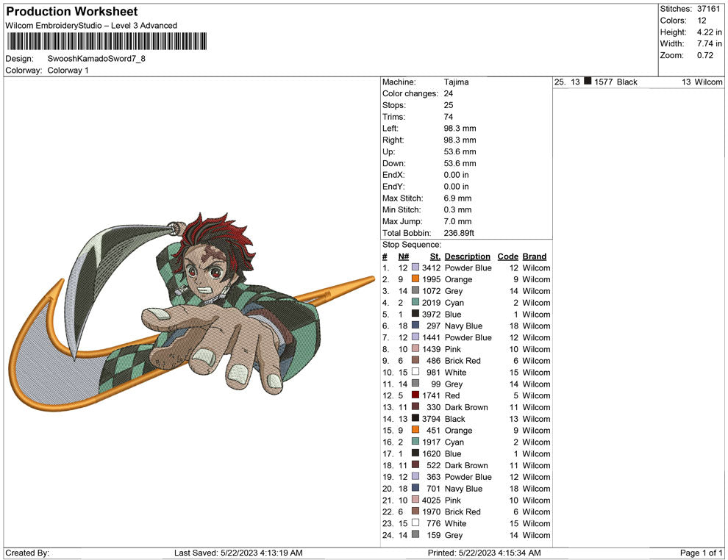Click the Production Worksheet title
This screenshot has height=560, width=728.
click(72, 12)
